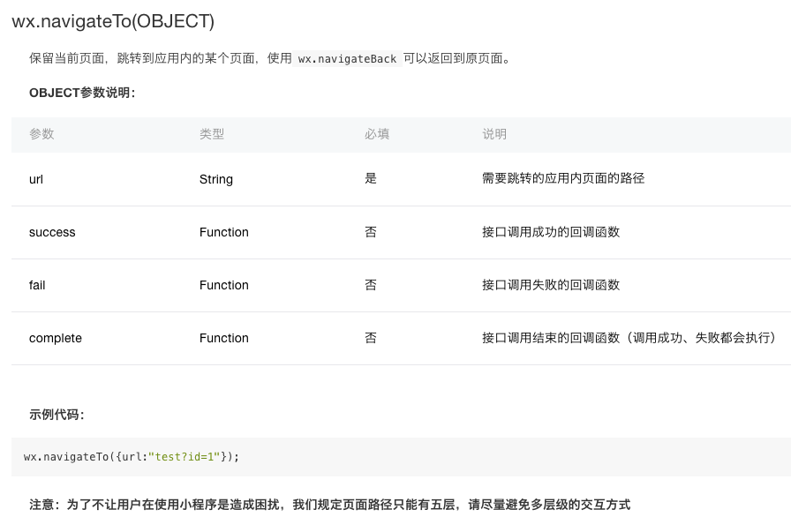Image resolution: width=791 pixels, height=532 pixels.
Task: Select the complete parameter cell
Action: [56, 338]
